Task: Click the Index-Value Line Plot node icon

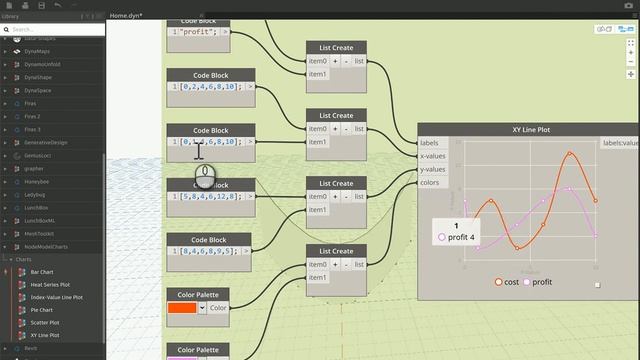Action: click(x=22, y=298)
